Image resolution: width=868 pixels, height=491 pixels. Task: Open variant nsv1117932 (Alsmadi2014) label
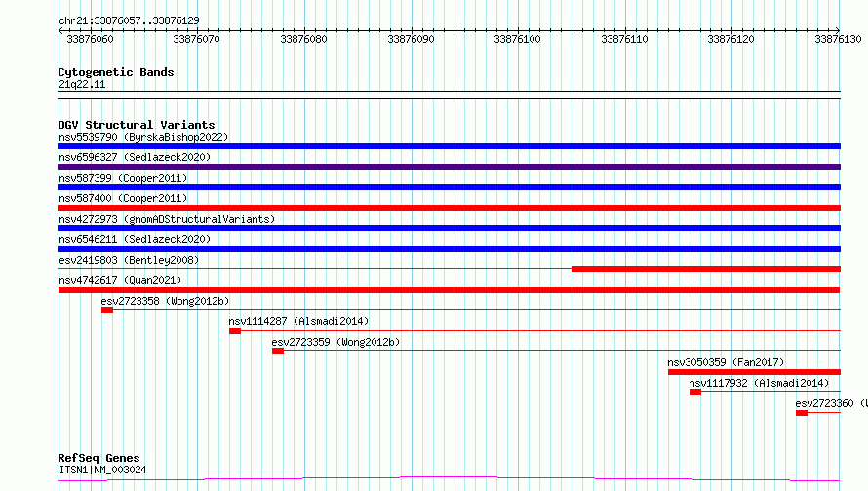(x=759, y=383)
